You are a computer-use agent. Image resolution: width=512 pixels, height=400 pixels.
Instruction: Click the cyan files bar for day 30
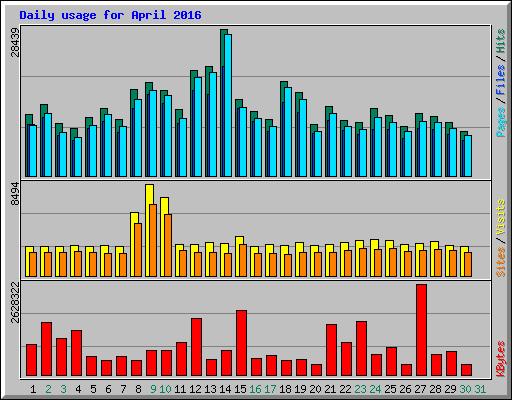(468, 156)
